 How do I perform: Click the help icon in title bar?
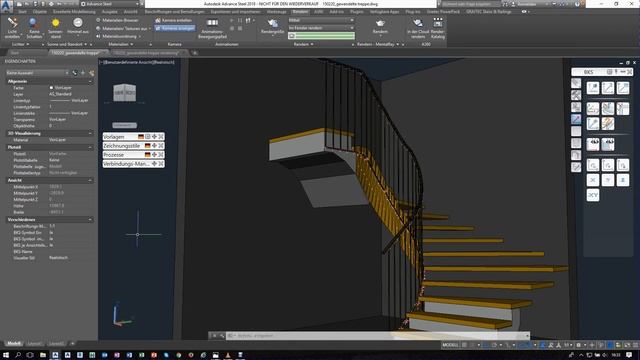[577, 4]
